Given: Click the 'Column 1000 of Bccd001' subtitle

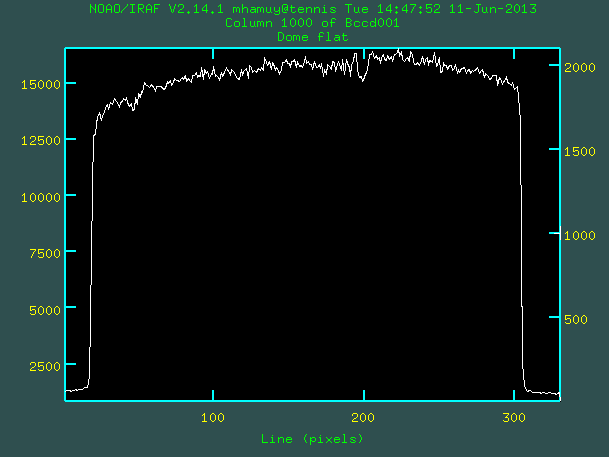Looking at the screenshot, I should 312,23.
